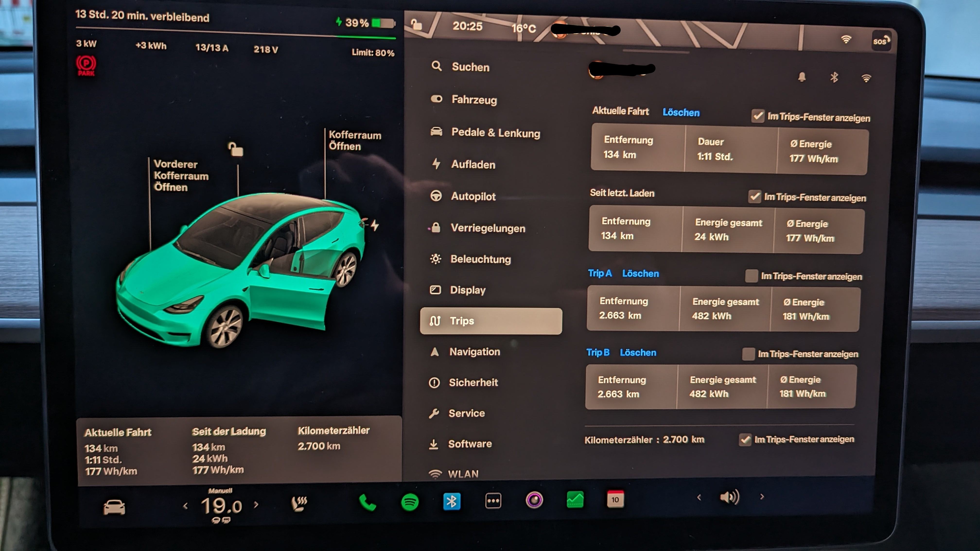980x551 pixels.
Task: Tap Kofferraum Öffnen
Action: [x=355, y=141]
